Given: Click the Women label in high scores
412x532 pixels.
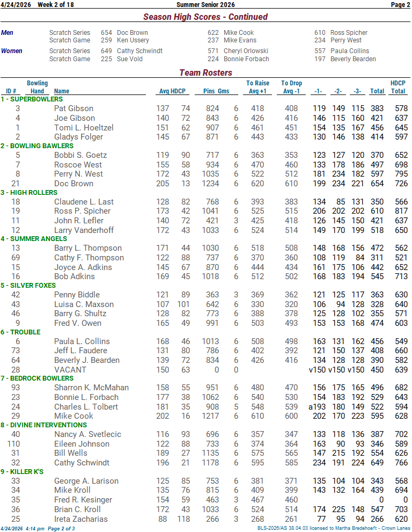Looking at the screenshot, I should [12, 52].
